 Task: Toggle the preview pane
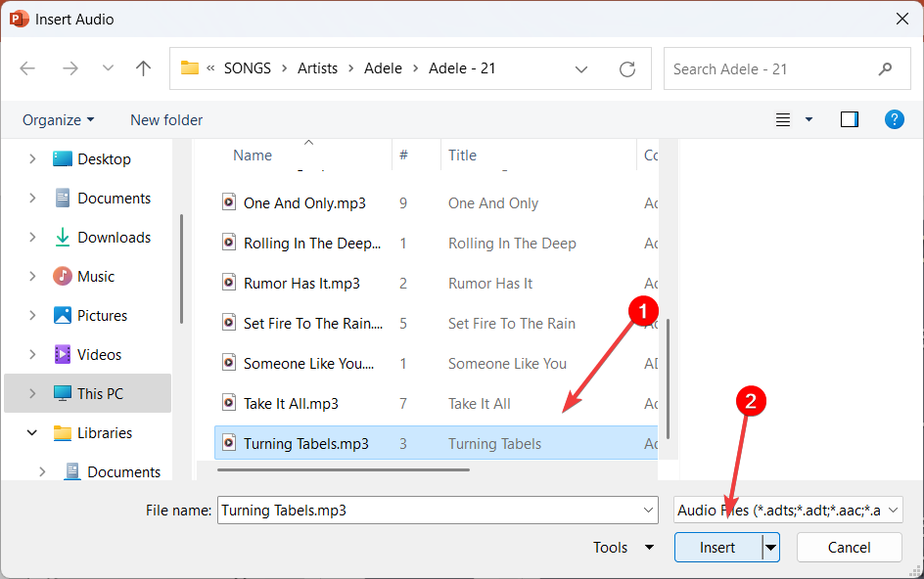pyautogui.click(x=850, y=119)
